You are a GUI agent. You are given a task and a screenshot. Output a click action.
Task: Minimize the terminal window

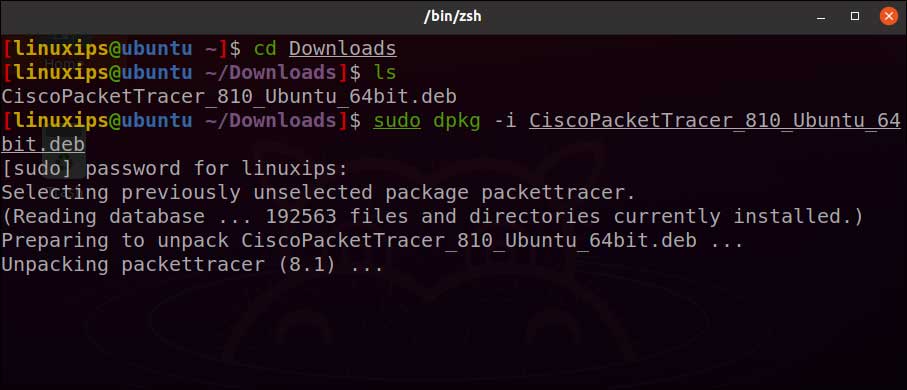click(x=821, y=17)
